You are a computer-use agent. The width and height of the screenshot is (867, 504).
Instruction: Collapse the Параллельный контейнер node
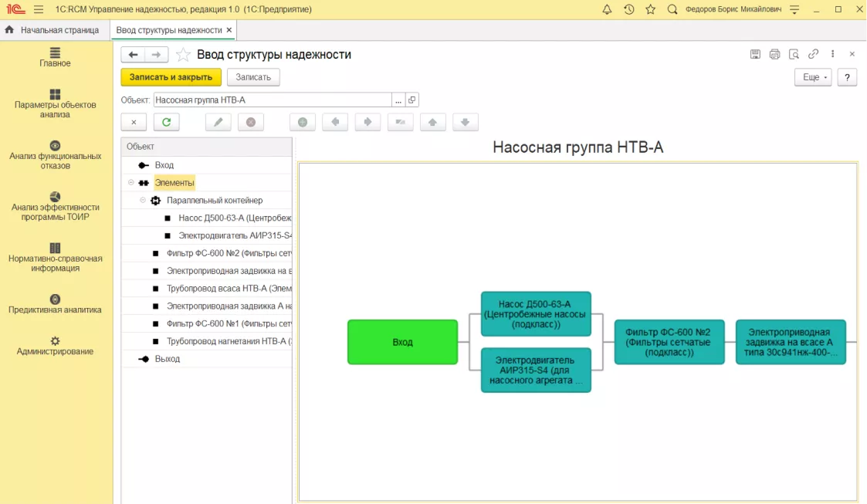tap(143, 200)
